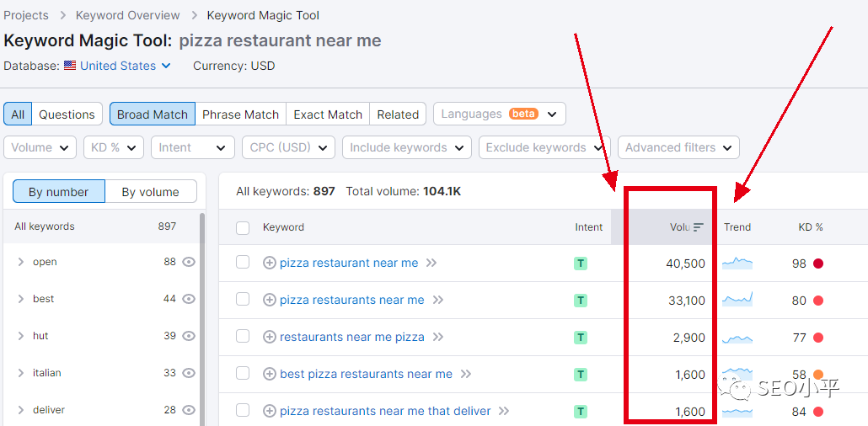Open the Volume filter dropdown
The height and width of the screenshot is (426, 868).
(40, 147)
